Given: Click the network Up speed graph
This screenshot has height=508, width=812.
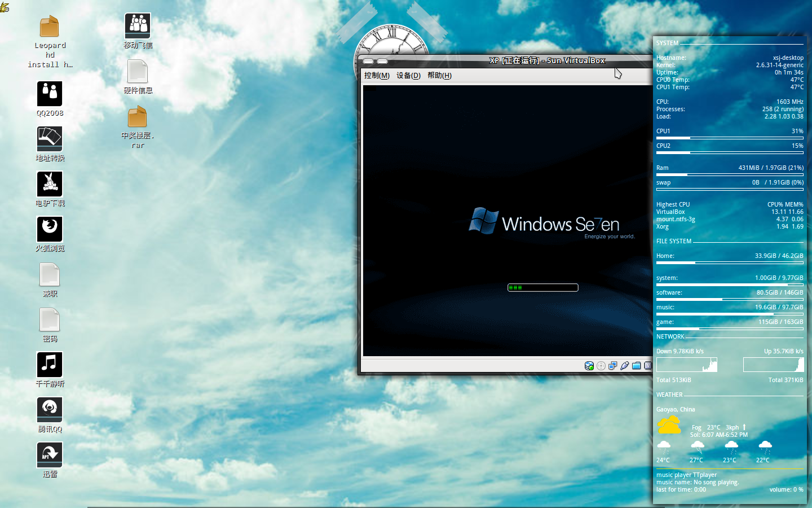Looking at the screenshot, I should coord(774,365).
